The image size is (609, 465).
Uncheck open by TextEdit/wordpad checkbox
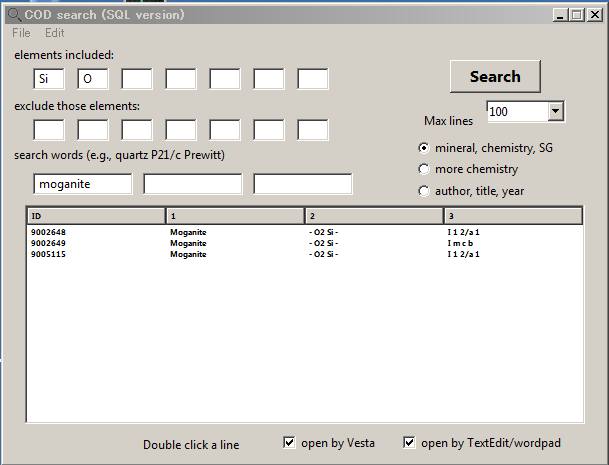[409, 443]
